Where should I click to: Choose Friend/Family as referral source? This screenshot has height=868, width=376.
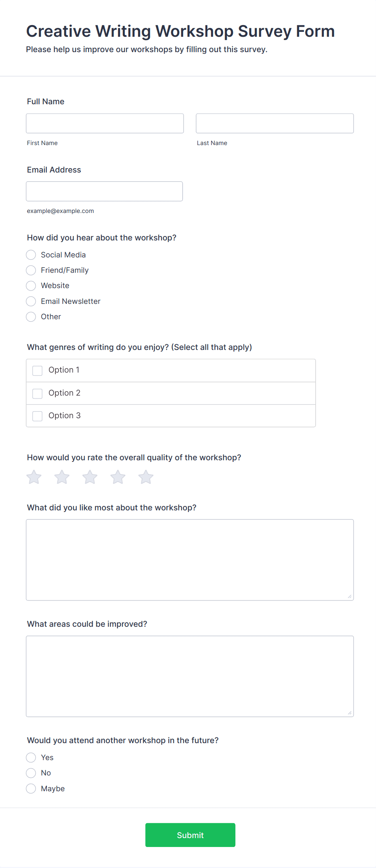31,270
